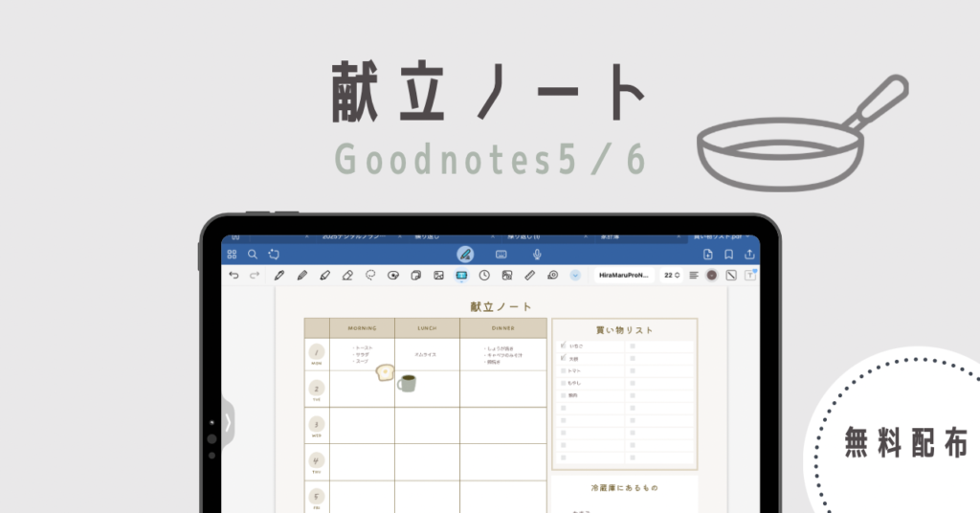
Task: Open the Stickers/elements tool
Action: 415,275
